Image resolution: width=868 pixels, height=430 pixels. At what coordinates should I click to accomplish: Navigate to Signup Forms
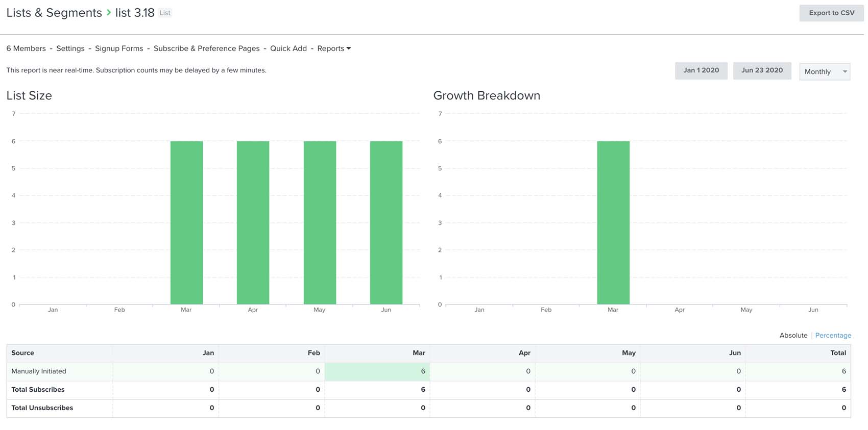(x=119, y=48)
